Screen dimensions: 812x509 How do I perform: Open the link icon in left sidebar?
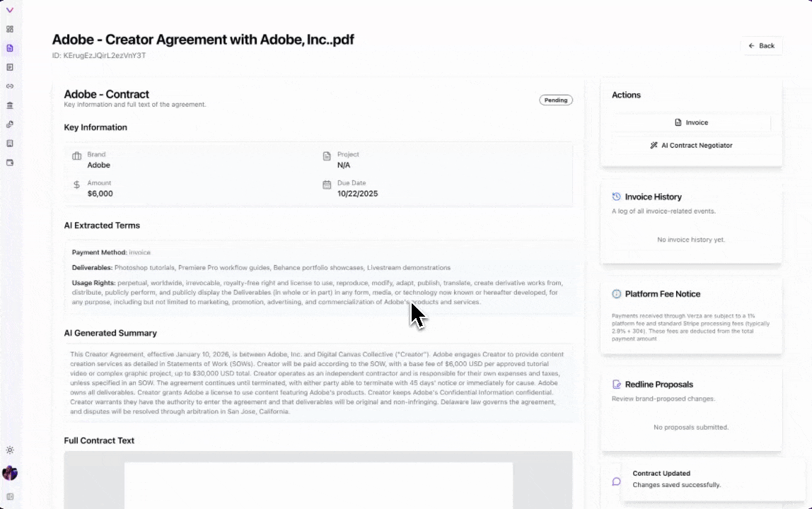(x=10, y=86)
